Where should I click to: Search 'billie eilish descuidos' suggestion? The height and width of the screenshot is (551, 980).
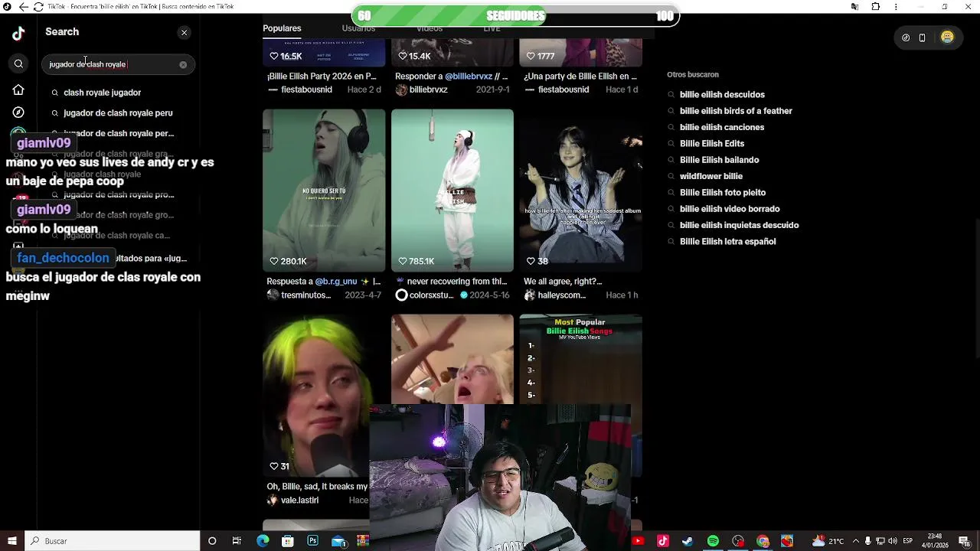pos(722,95)
